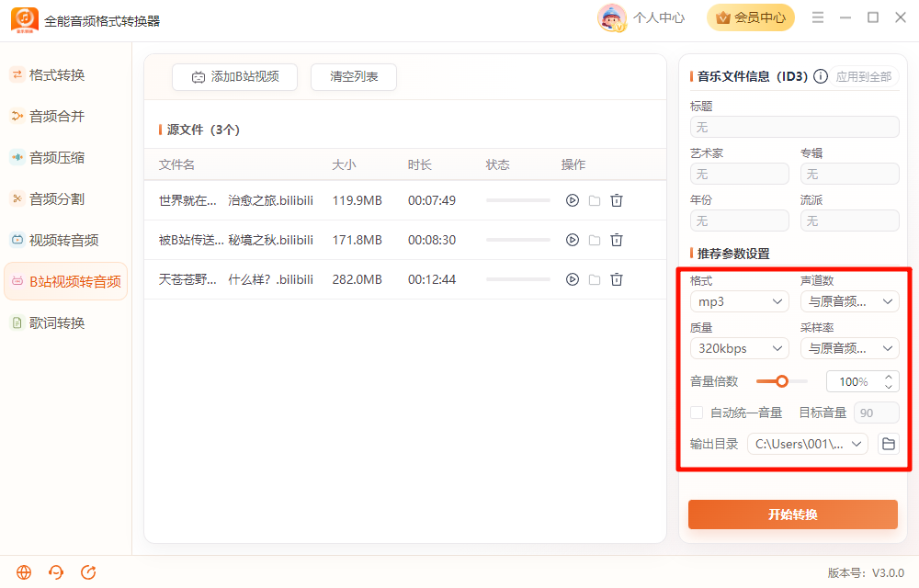Enable 自动统一音量 checkbox
The width and height of the screenshot is (919, 588).
(x=697, y=413)
